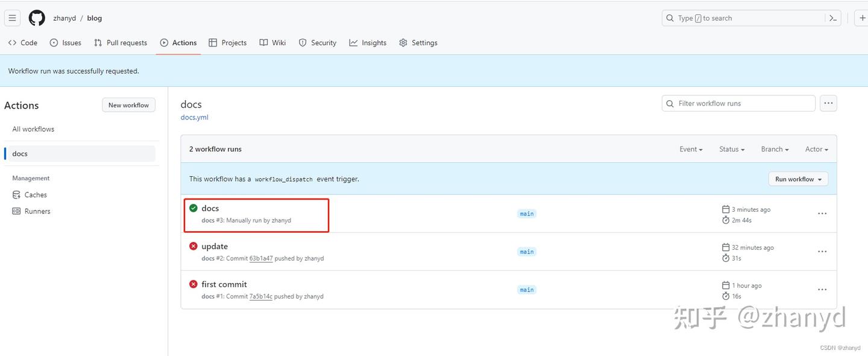This screenshot has height=356, width=868.
Task: Open the docs.yml file link
Action: [x=194, y=117]
